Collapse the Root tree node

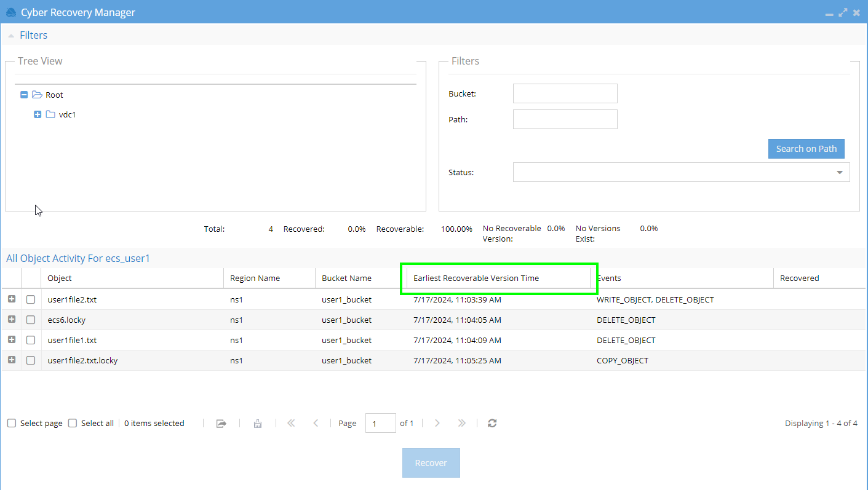coord(24,95)
